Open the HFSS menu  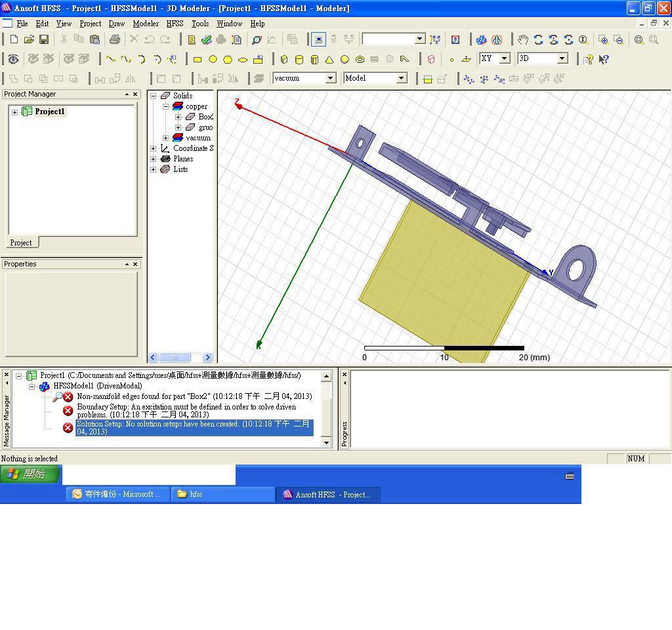[x=175, y=24]
